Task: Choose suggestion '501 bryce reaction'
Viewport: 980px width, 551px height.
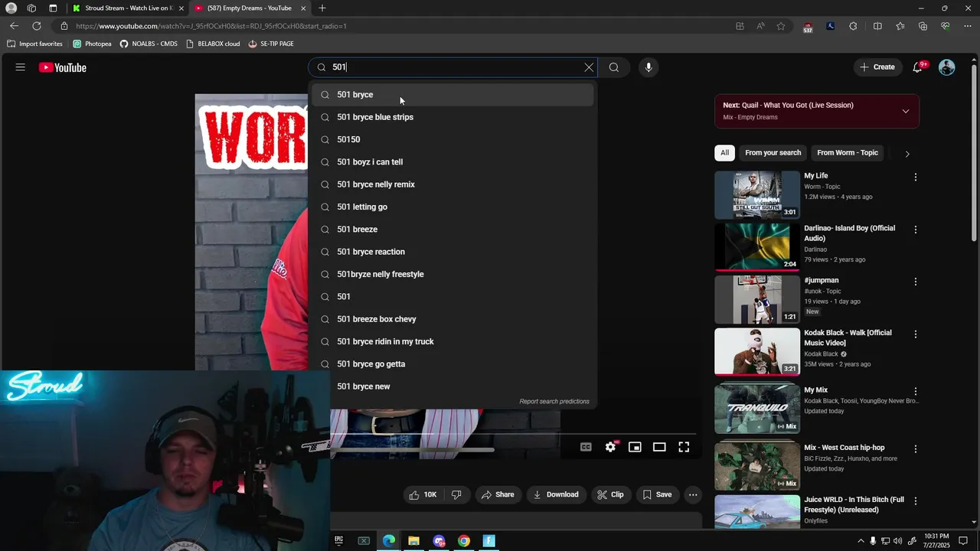Action: point(452,252)
